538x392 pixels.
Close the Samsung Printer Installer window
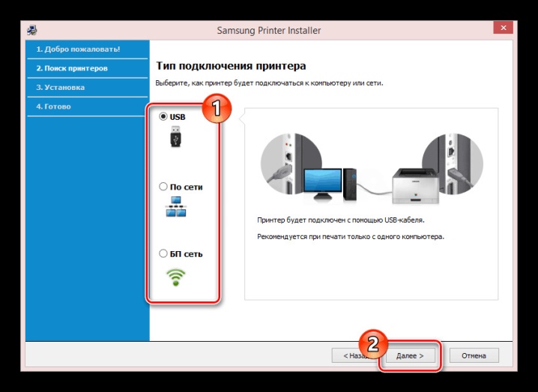[x=503, y=28]
